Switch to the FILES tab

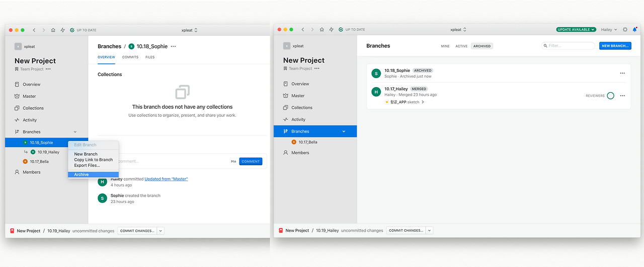[150, 57]
